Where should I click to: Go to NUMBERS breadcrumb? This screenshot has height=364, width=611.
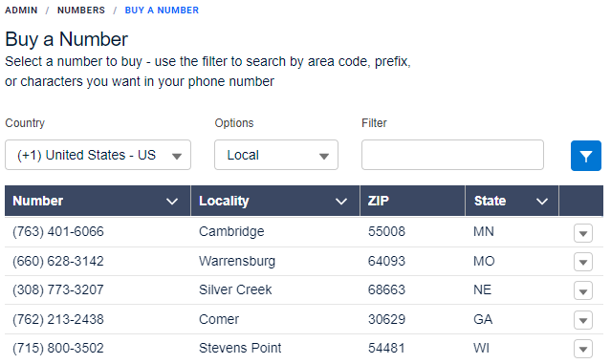81,11
